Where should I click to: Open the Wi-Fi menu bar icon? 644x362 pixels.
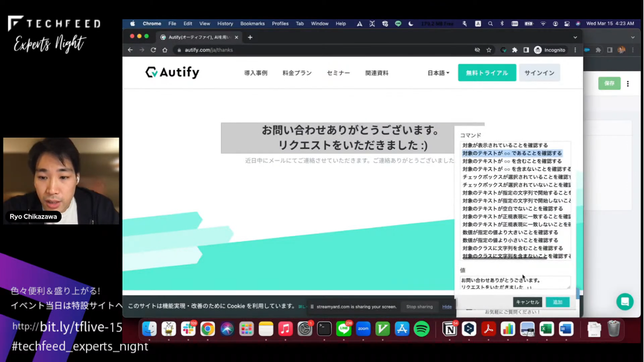click(543, 24)
